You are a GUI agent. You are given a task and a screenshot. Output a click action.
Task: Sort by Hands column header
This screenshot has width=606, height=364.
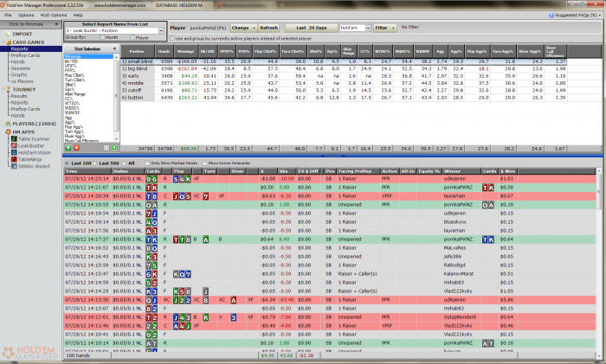164,51
